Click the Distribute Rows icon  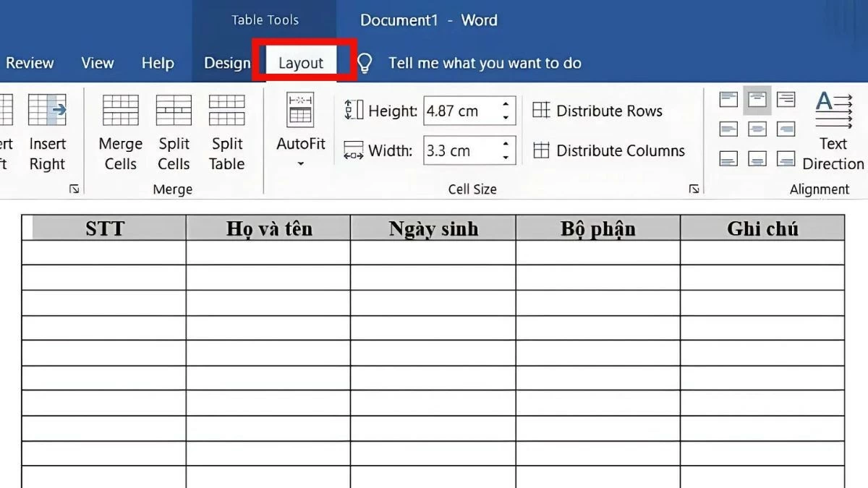coord(541,110)
